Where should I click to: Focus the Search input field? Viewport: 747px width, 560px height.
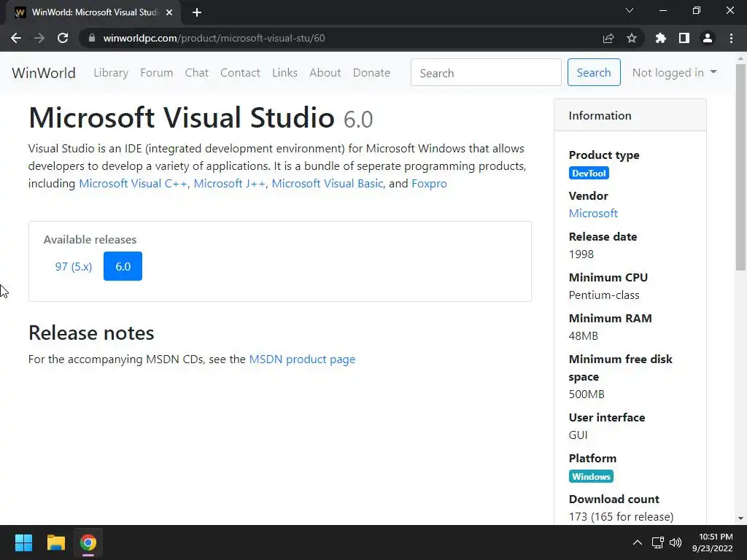coord(486,72)
